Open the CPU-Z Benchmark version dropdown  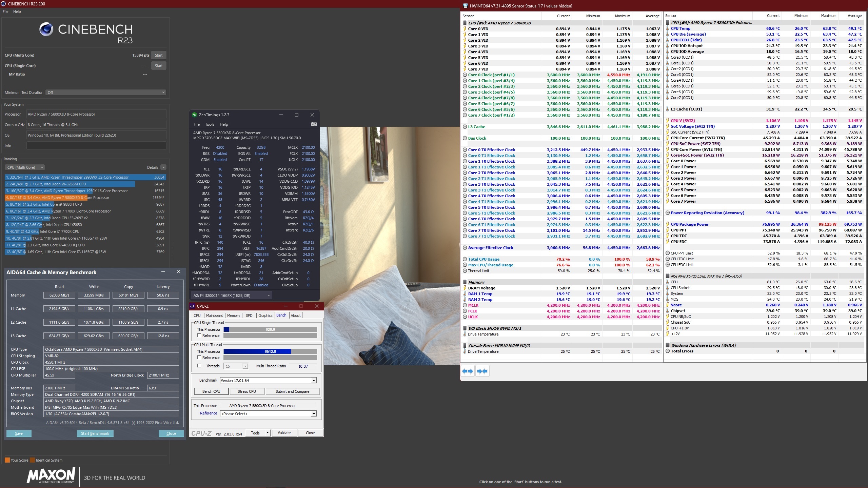click(313, 381)
